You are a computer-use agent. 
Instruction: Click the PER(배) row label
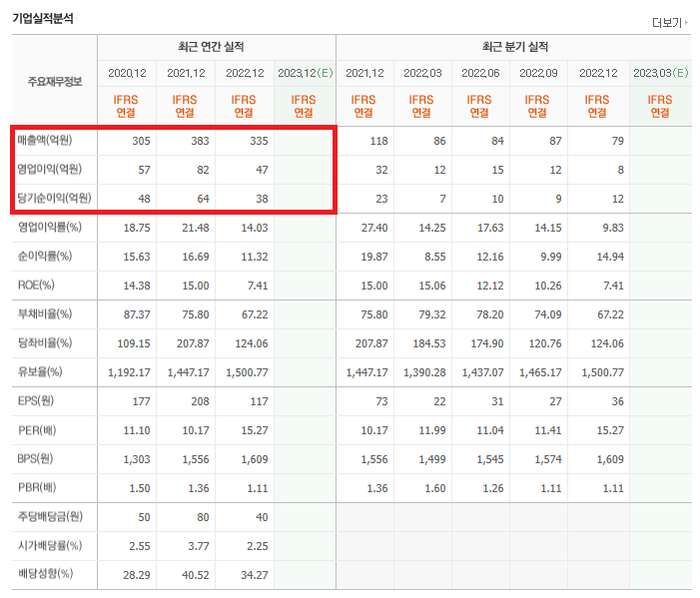click(x=37, y=430)
